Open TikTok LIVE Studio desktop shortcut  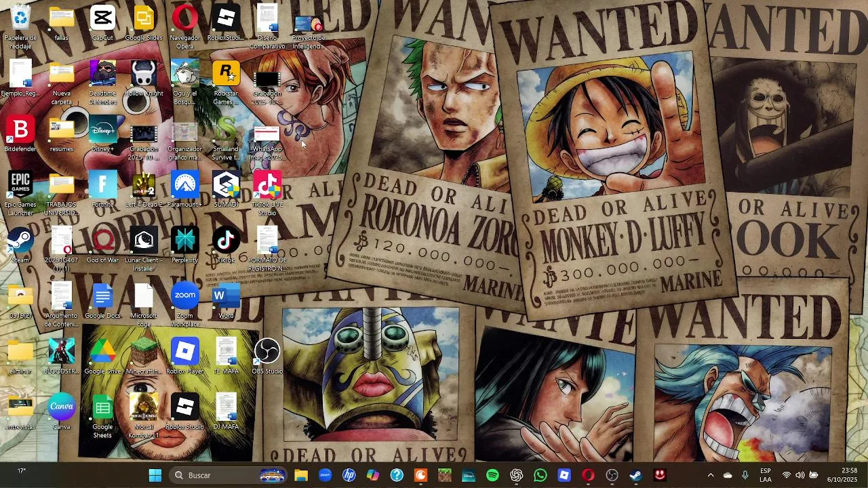[x=267, y=193]
